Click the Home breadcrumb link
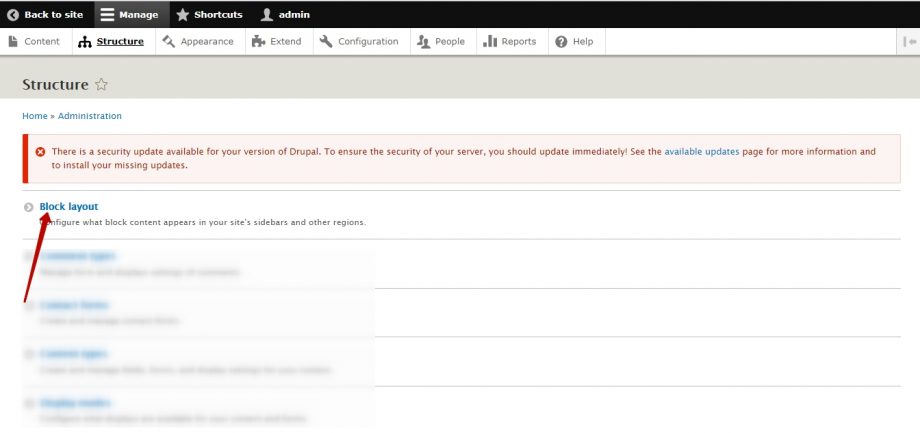 35,116
